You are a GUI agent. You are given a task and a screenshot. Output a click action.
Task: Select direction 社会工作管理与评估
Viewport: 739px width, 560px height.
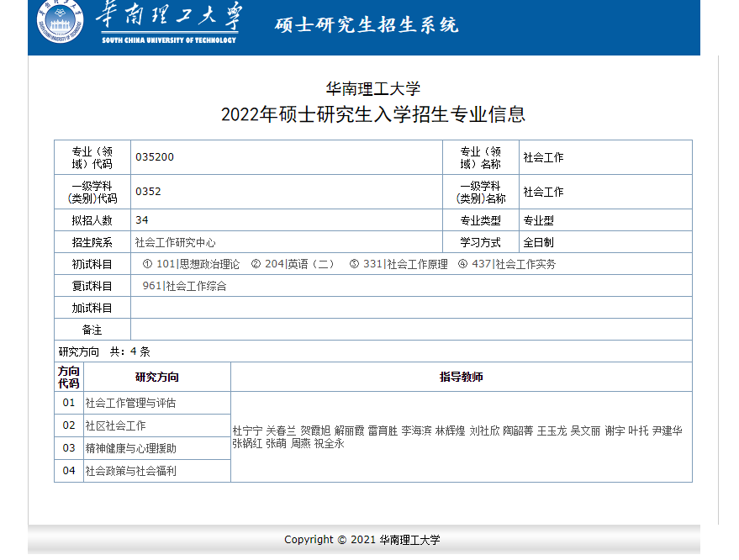click(x=130, y=403)
